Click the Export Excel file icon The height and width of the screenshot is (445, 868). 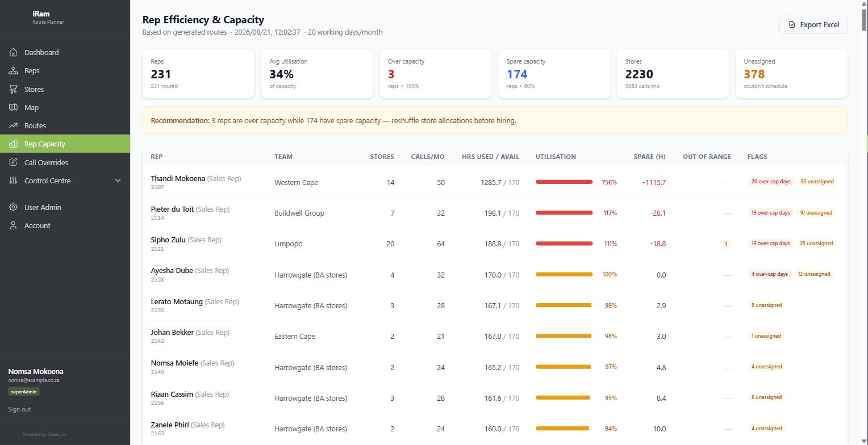click(792, 24)
